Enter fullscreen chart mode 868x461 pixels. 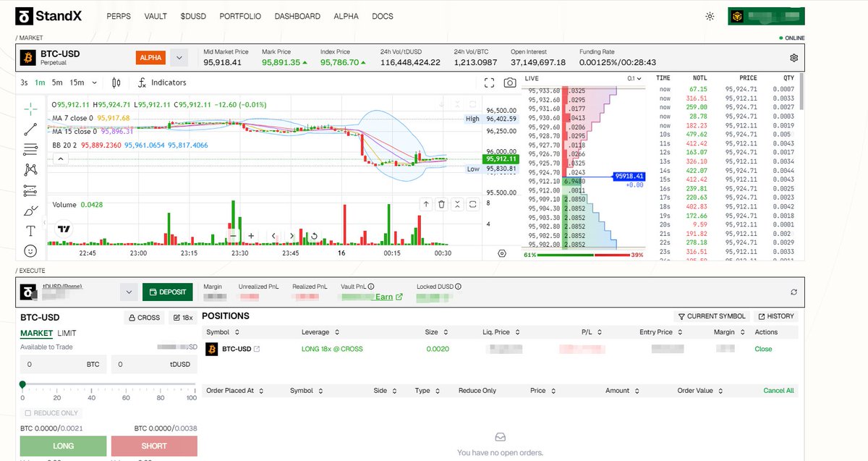[490, 83]
